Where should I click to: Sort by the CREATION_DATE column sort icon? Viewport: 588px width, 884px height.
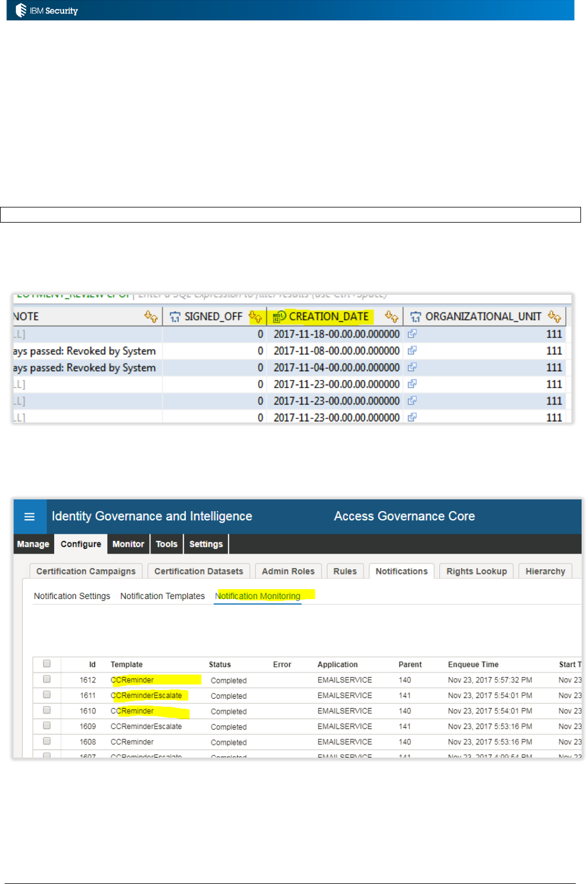pyautogui.click(x=392, y=316)
